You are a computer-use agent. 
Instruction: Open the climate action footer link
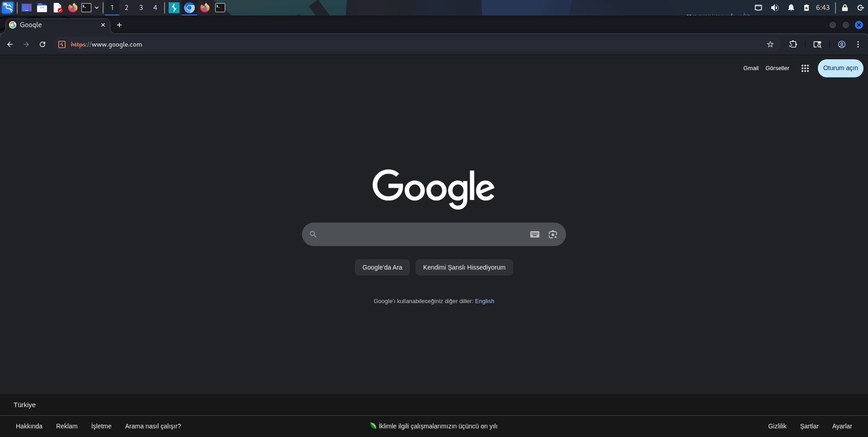pyautogui.click(x=434, y=426)
